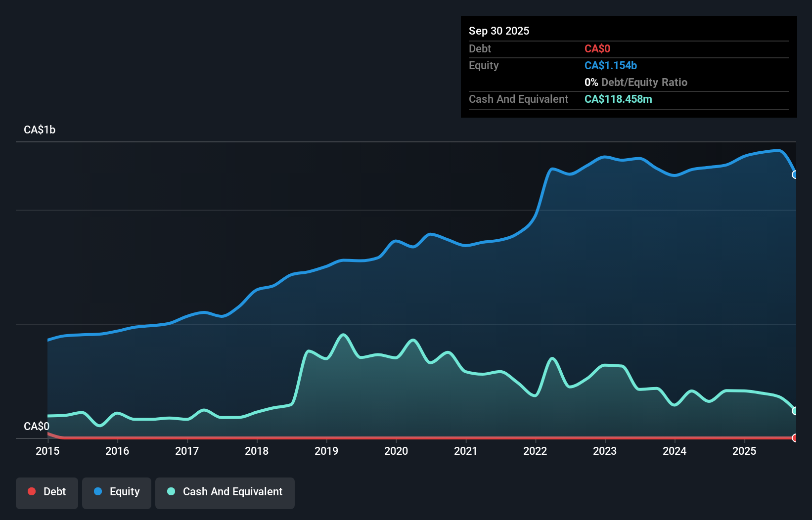Click the chart peak of Cash in 2019

click(x=343, y=335)
